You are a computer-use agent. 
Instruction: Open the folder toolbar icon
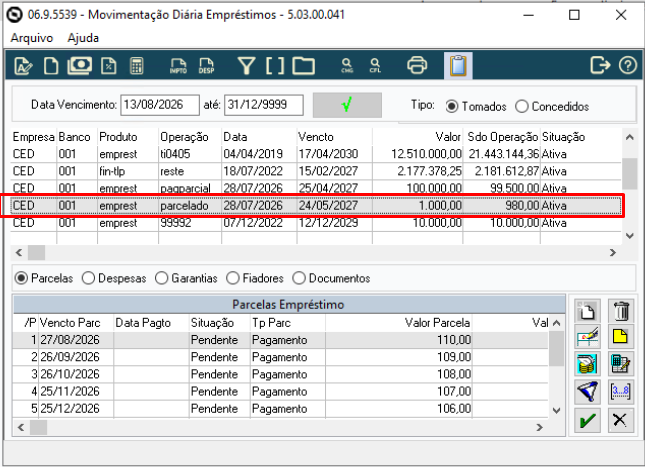(304, 66)
